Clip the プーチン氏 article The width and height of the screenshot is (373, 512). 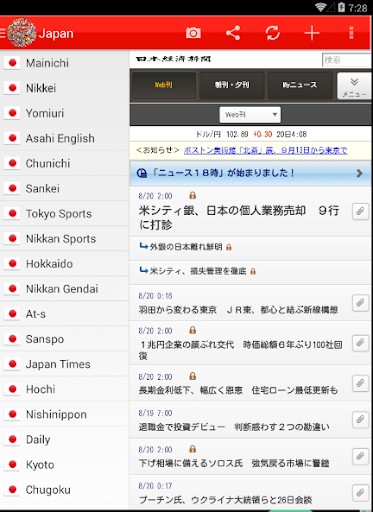pyautogui.click(x=360, y=492)
